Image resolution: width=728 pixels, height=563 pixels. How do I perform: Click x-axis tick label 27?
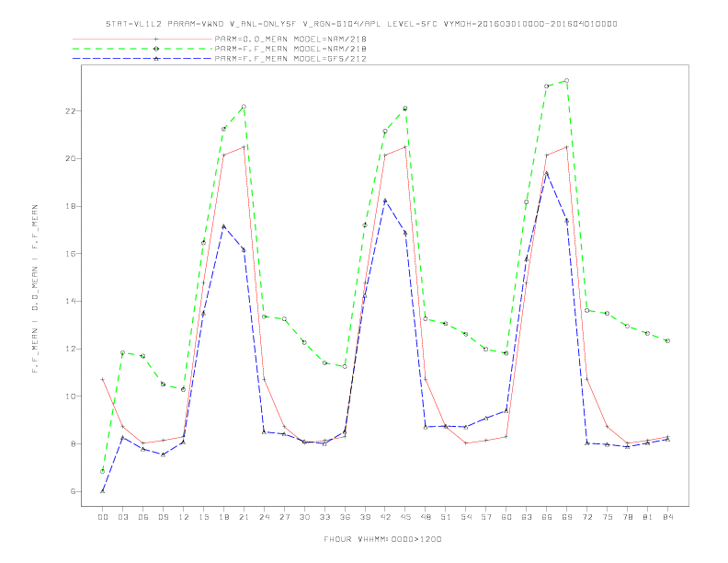point(284,517)
